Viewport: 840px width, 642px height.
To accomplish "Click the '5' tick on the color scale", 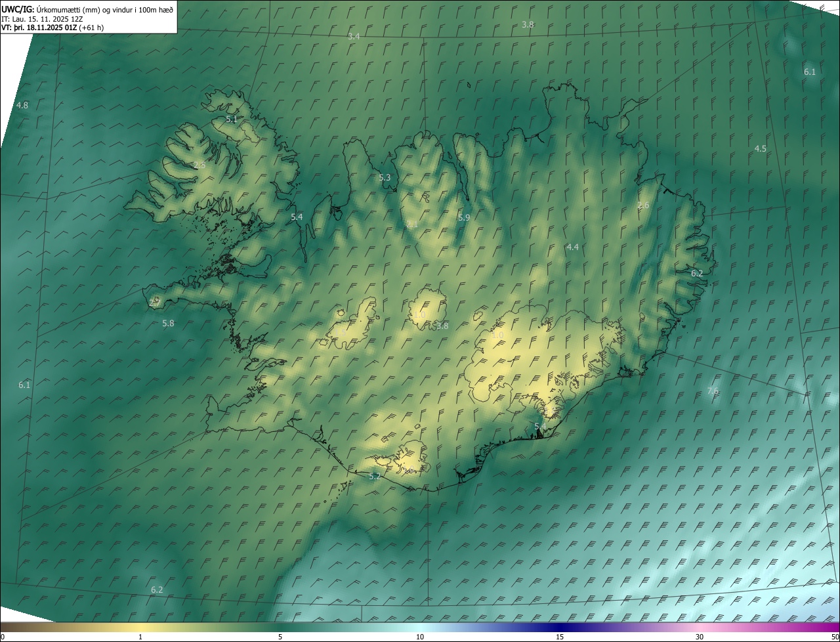I will [x=280, y=637].
